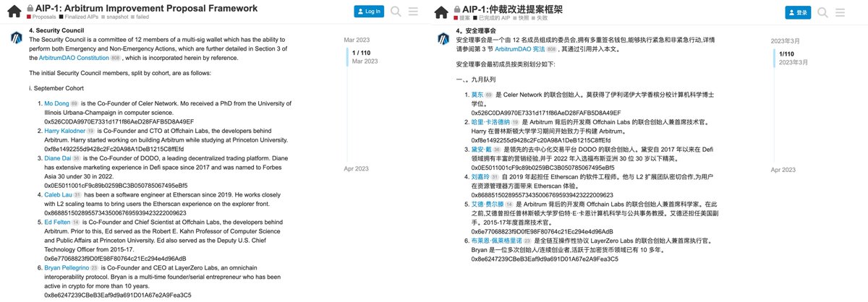Select the failed tag

click(140, 16)
